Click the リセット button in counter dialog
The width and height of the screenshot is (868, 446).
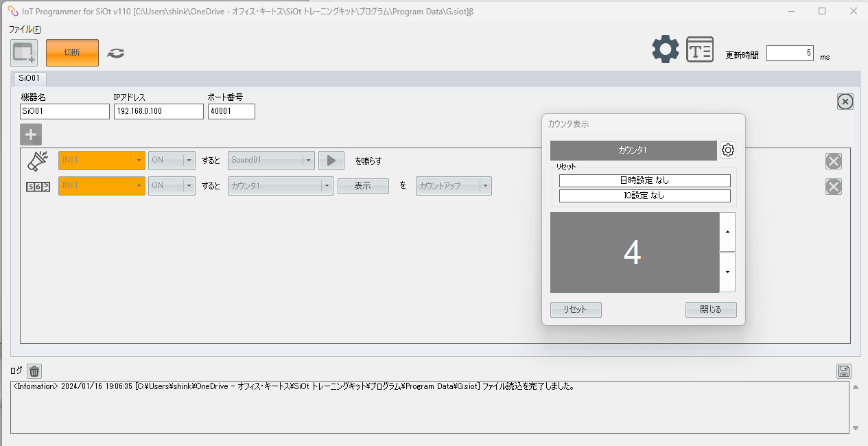coord(576,309)
